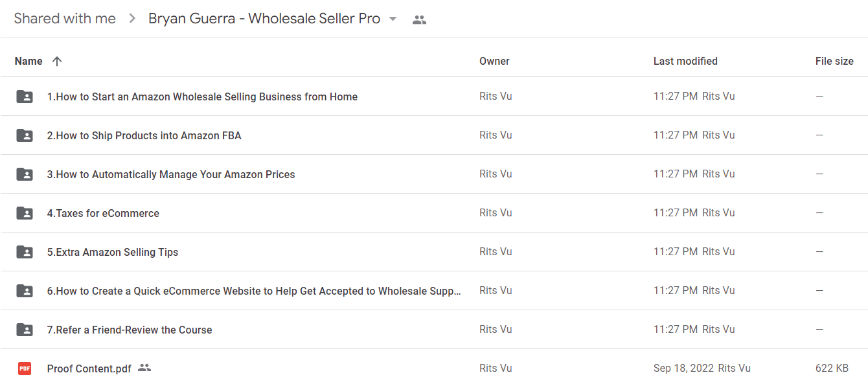Click the folder icon beside Refer a Friend-Review the Course

pos(25,330)
